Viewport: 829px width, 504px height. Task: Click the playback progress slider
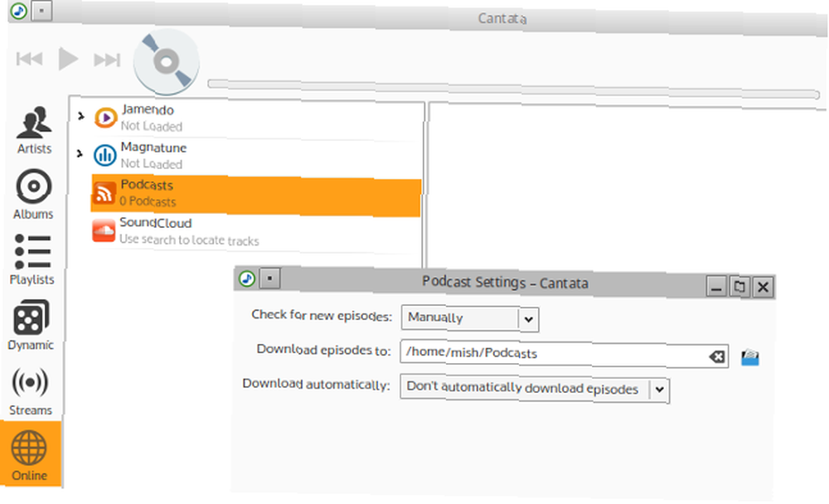[513, 90]
